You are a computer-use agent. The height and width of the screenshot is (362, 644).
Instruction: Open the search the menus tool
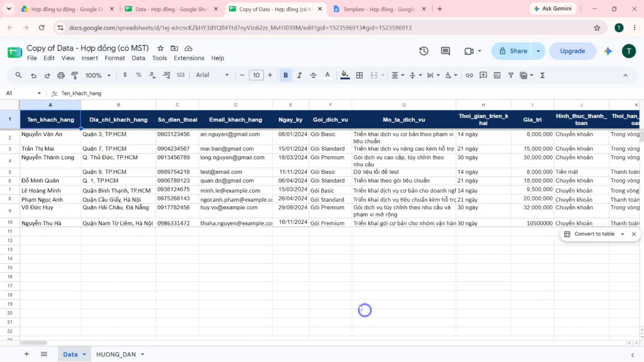(x=19, y=75)
